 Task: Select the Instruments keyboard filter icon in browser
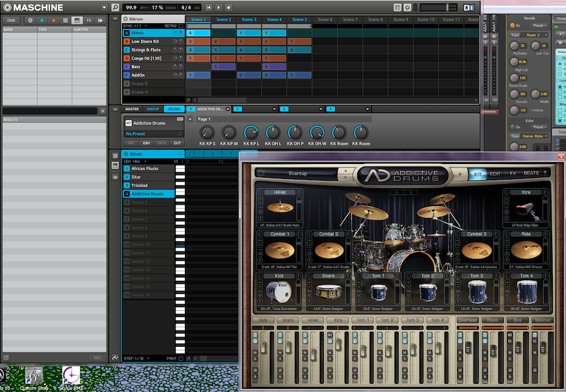pyautogui.click(x=77, y=21)
